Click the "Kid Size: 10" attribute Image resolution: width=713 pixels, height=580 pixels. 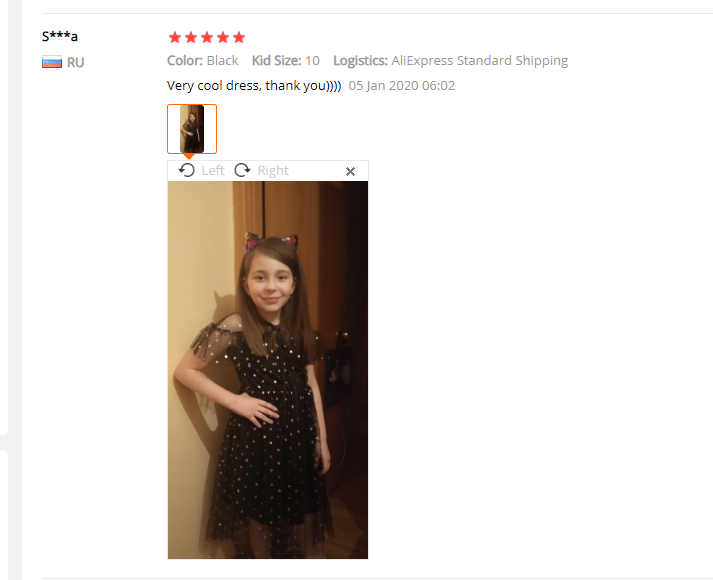coord(286,60)
